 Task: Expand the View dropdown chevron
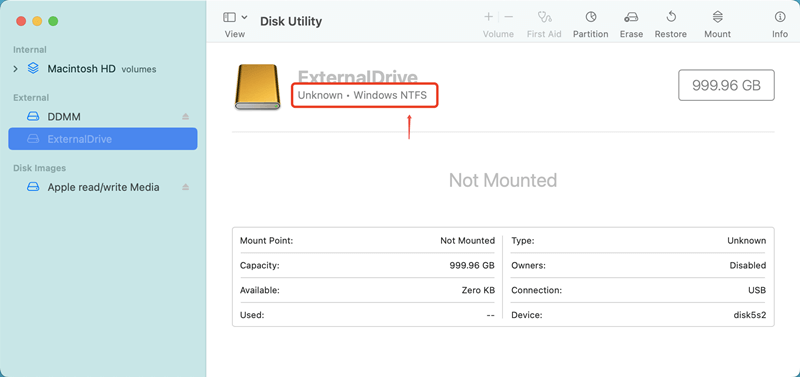click(x=244, y=17)
